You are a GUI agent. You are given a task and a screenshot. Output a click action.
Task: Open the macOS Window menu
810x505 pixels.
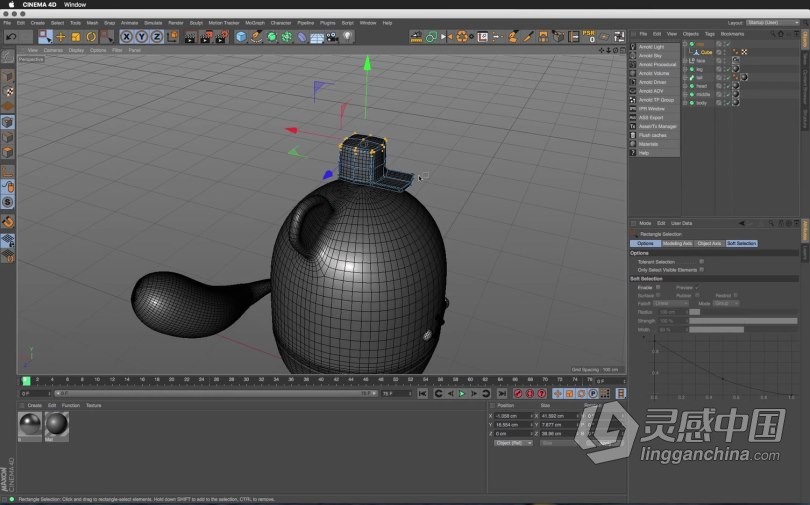[75, 4]
